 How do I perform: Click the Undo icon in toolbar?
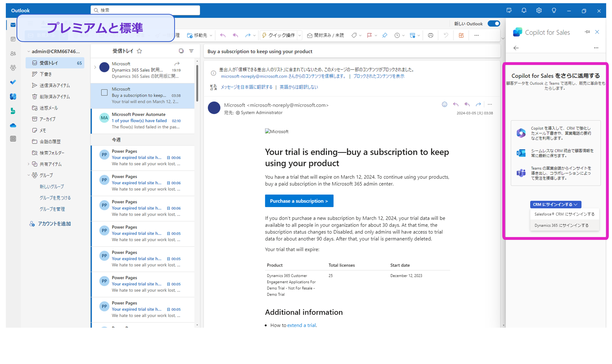(x=446, y=35)
